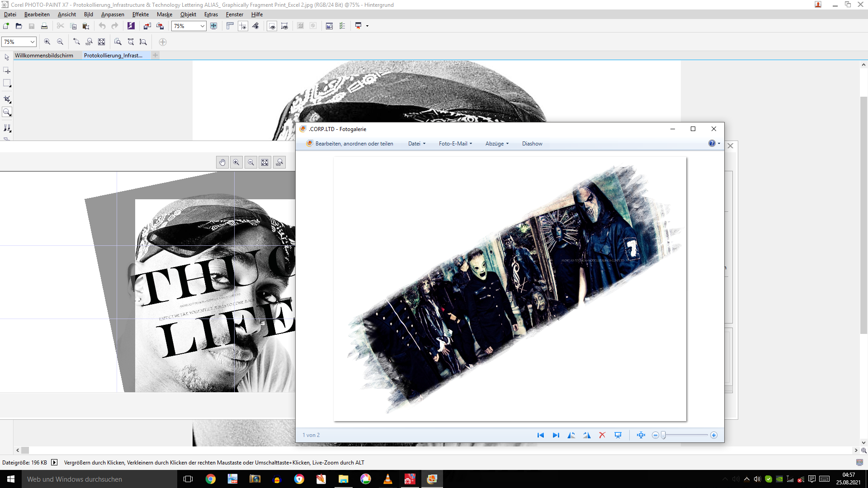The height and width of the screenshot is (488, 868).
Task: Start the slideshow icon in Fotogalerie bottom bar
Action: click(618, 435)
